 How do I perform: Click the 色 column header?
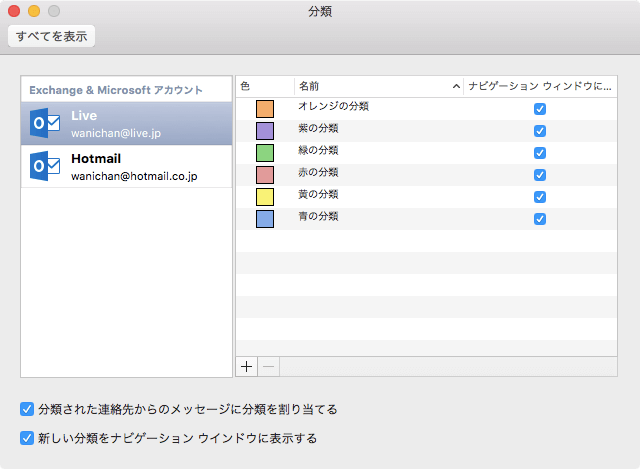point(265,87)
